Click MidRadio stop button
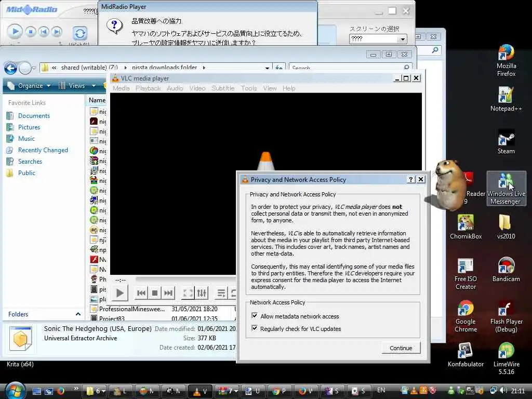The width and height of the screenshot is (532, 399). (x=31, y=32)
